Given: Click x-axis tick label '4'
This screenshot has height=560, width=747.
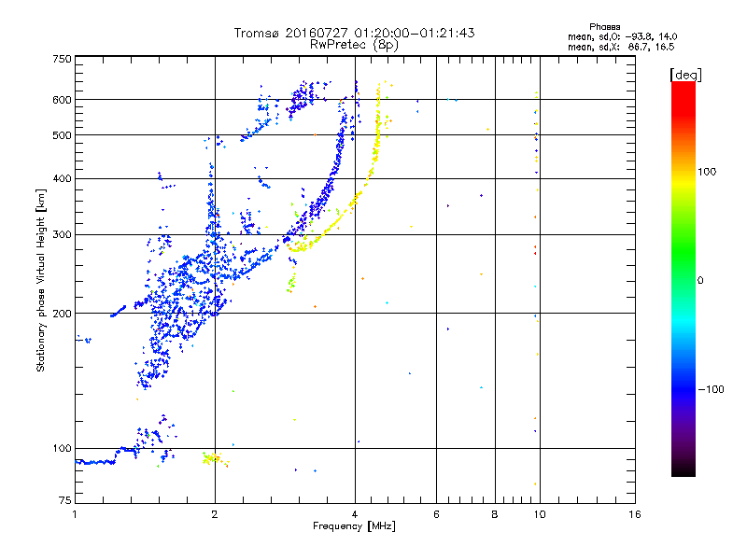Looking at the screenshot, I should pyautogui.click(x=355, y=514).
